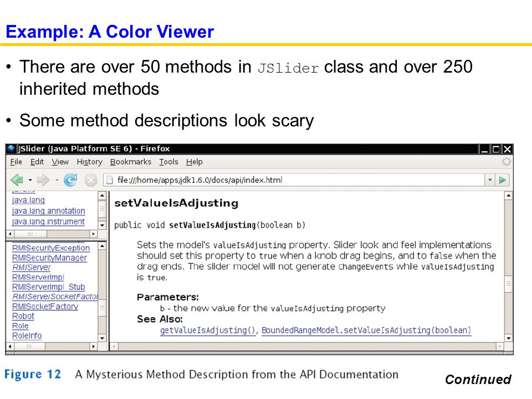Open the RMIServerImpl class link

38,277
